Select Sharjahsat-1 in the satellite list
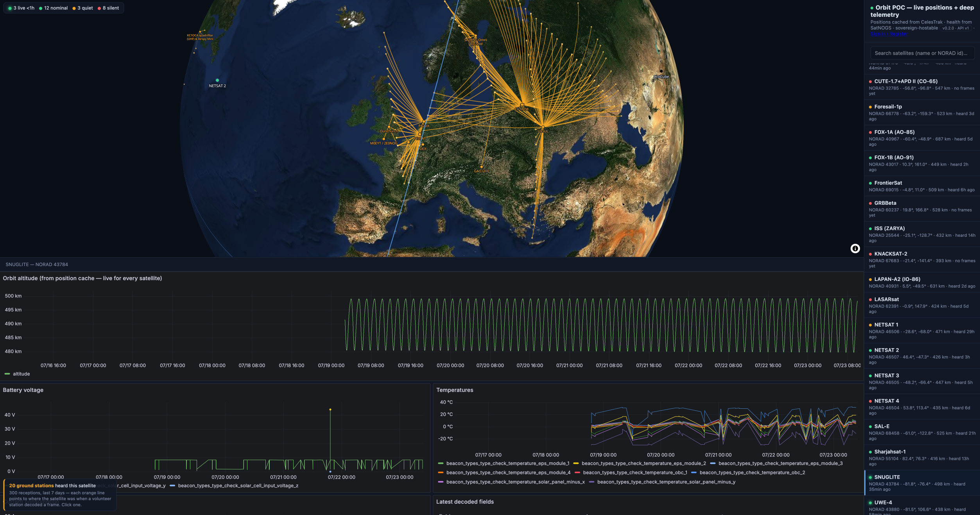 [x=922, y=458]
